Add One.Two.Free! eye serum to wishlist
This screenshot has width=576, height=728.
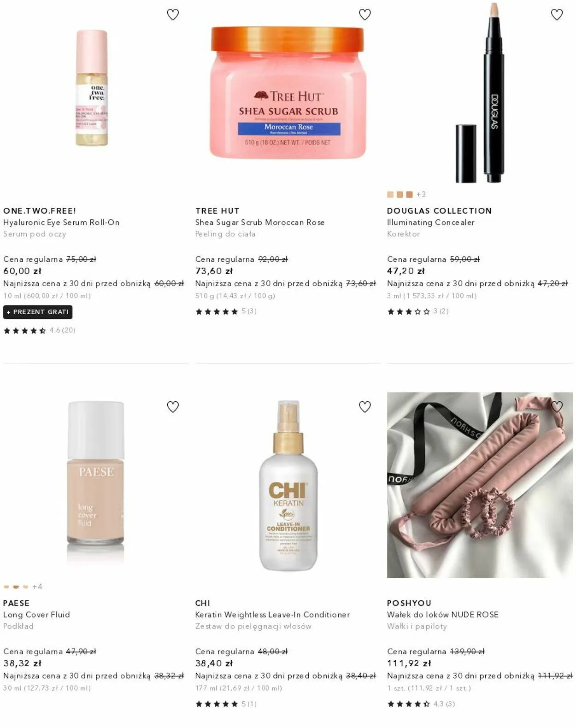click(173, 15)
